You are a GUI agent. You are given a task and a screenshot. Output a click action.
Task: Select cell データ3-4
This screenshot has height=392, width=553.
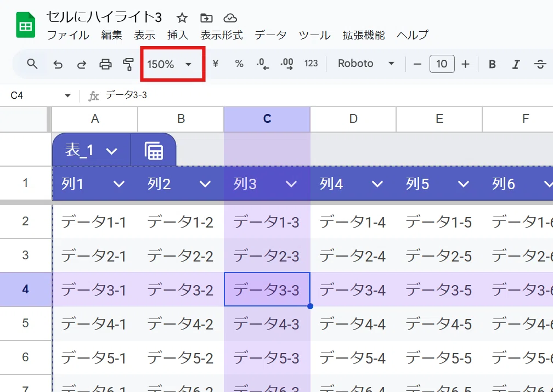pos(353,289)
